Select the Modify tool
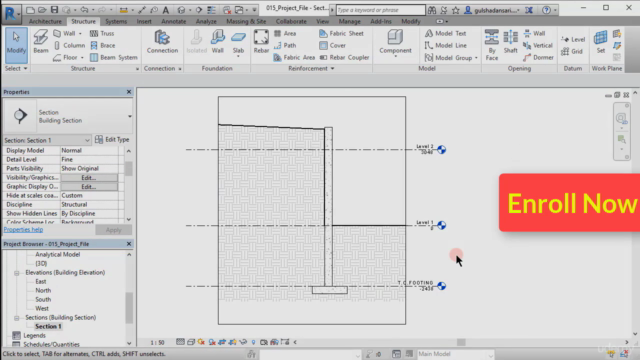Screen dimensions: 640x360 [x=16, y=44]
